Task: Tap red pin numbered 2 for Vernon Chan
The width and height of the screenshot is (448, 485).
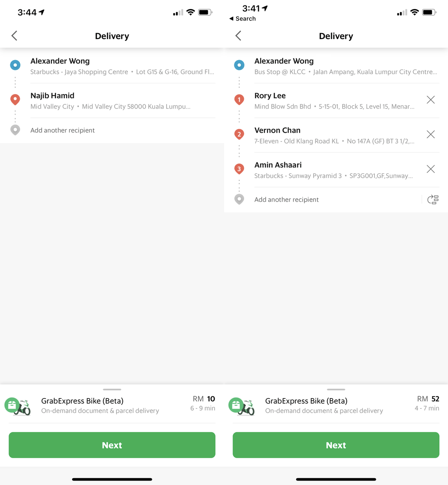Action: pyautogui.click(x=239, y=134)
